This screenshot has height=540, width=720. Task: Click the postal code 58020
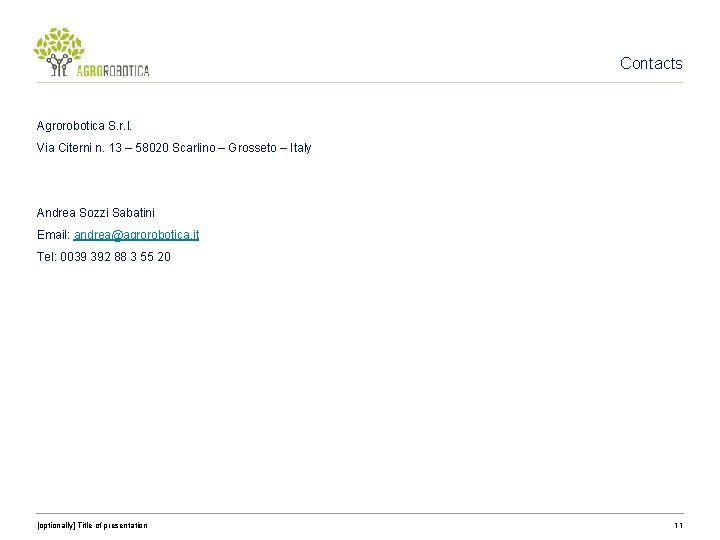[152, 148]
